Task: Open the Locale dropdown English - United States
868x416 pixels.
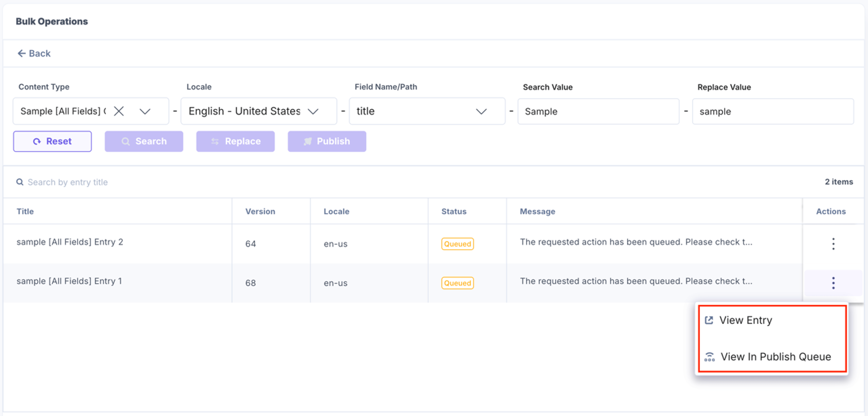Action: (x=258, y=111)
